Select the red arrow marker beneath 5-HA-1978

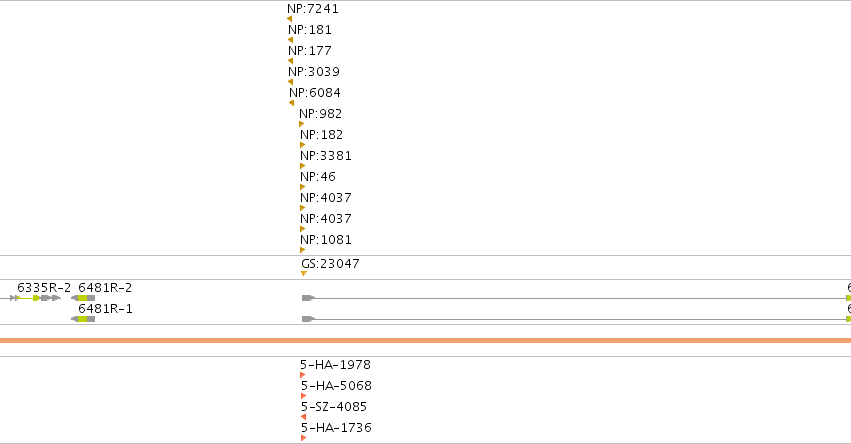pos(303,375)
